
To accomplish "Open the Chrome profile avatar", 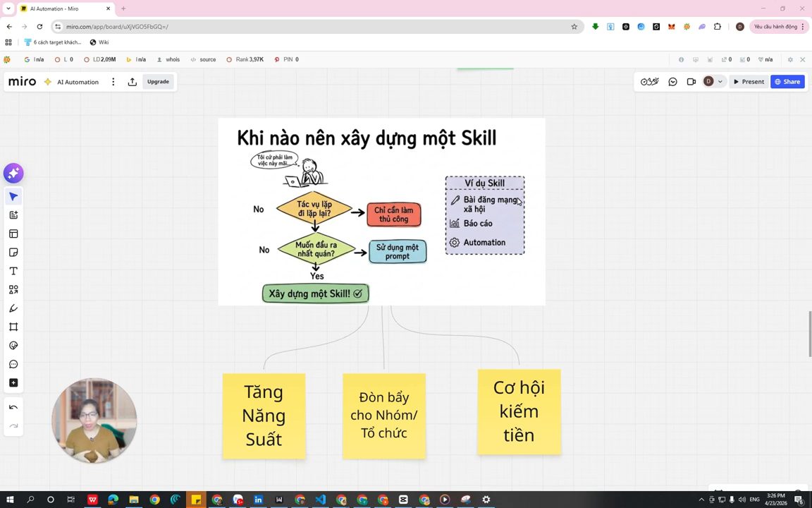I will tap(740, 26).
